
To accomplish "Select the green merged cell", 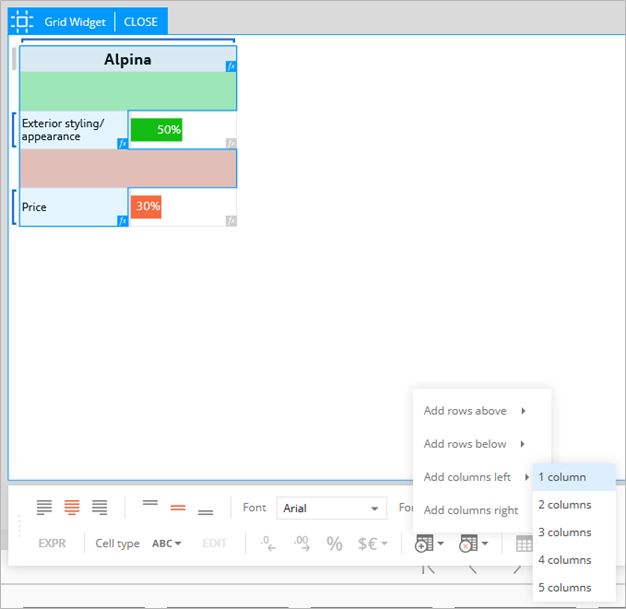I will (128, 91).
